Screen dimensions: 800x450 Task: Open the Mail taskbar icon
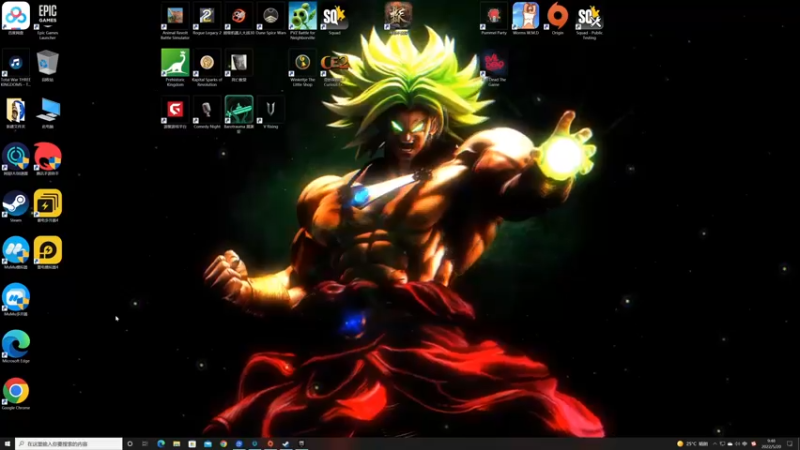[208, 444]
